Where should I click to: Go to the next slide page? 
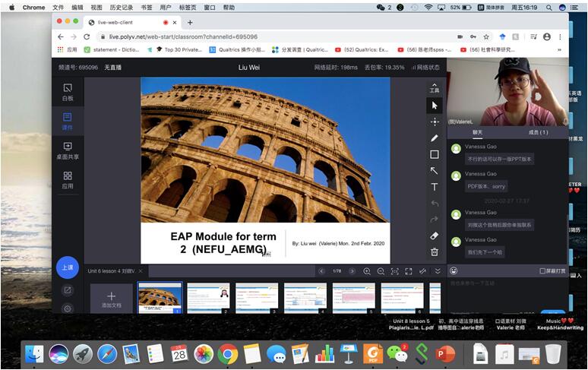[x=350, y=271]
